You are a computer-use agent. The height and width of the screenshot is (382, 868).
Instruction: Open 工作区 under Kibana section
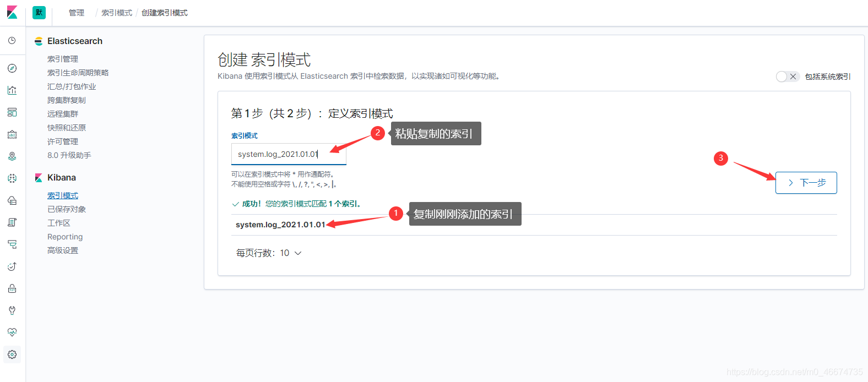click(59, 223)
